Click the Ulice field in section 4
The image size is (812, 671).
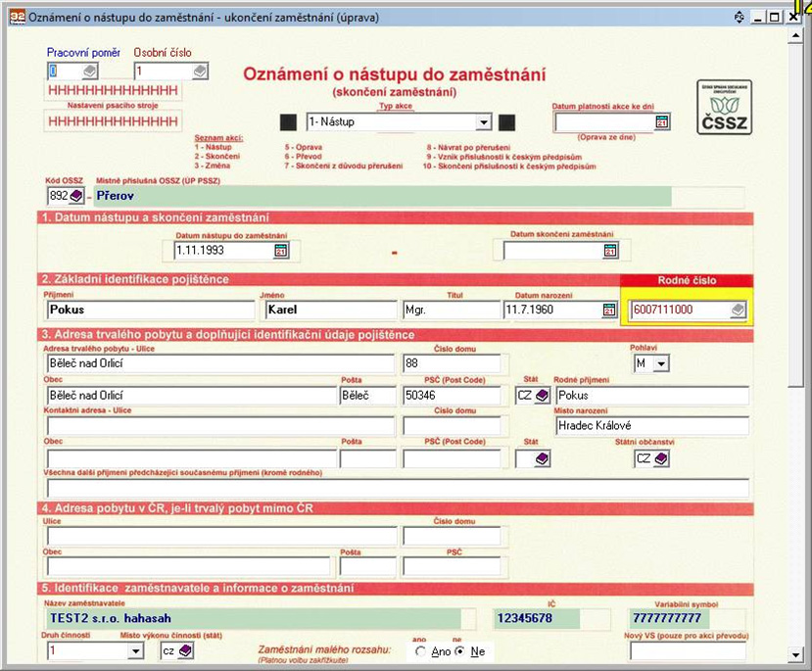[x=222, y=537]
